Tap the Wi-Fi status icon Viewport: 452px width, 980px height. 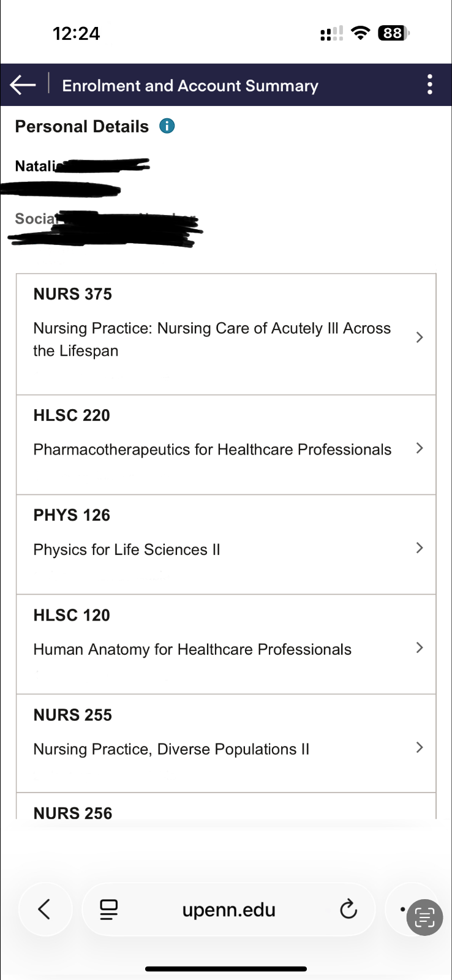pyautogui.click(x=361, y=33)
